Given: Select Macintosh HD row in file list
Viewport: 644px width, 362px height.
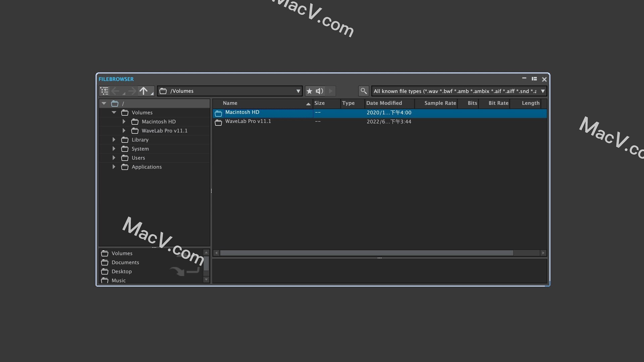Looking at the screenshot, I should coord(380,113).
